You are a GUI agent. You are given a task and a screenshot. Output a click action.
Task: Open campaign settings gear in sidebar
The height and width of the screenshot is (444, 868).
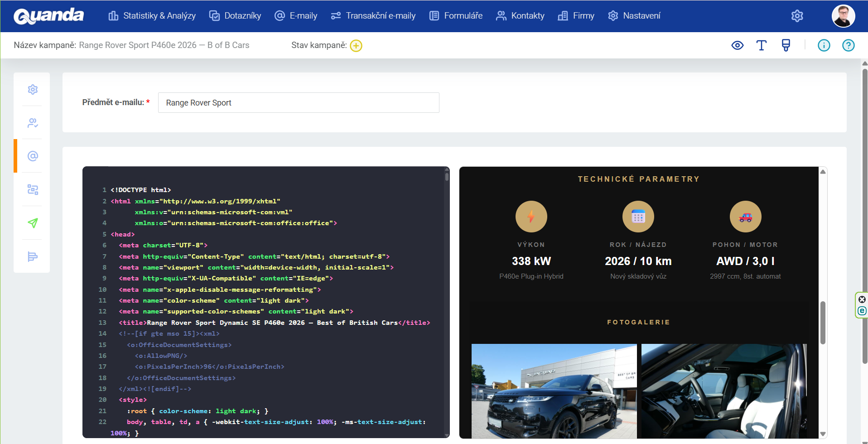(x=33, y=90)
